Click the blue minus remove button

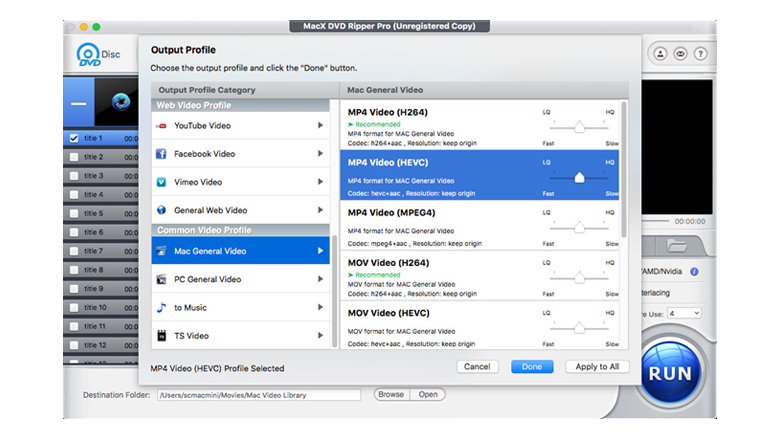79,103
